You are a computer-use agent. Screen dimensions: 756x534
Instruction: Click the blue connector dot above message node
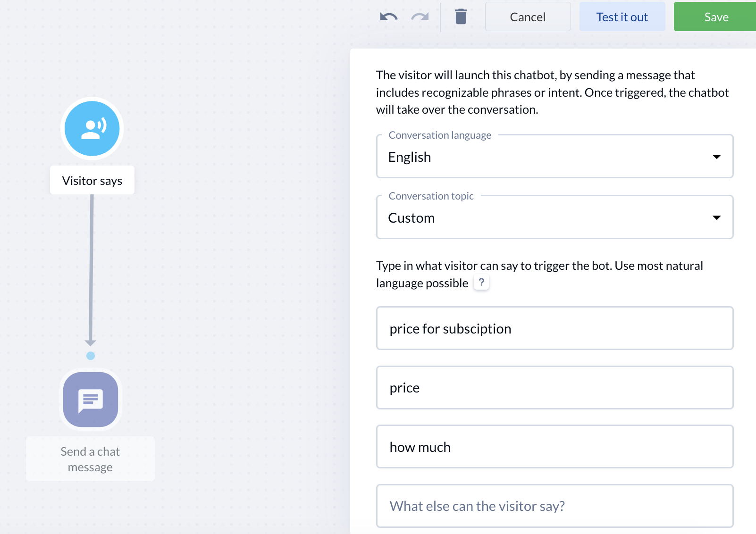tap(91, 356)
